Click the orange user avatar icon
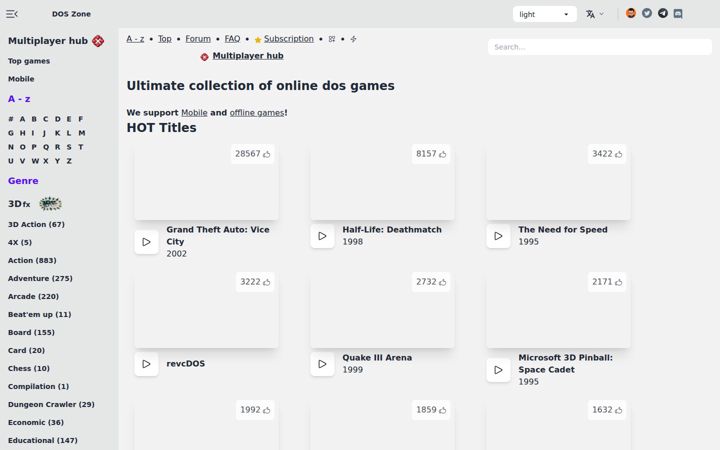720x450 pixels. click(x=631, y=13)
